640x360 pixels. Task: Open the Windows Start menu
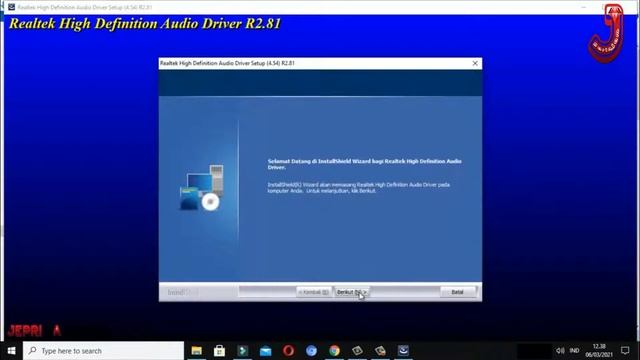11,351
